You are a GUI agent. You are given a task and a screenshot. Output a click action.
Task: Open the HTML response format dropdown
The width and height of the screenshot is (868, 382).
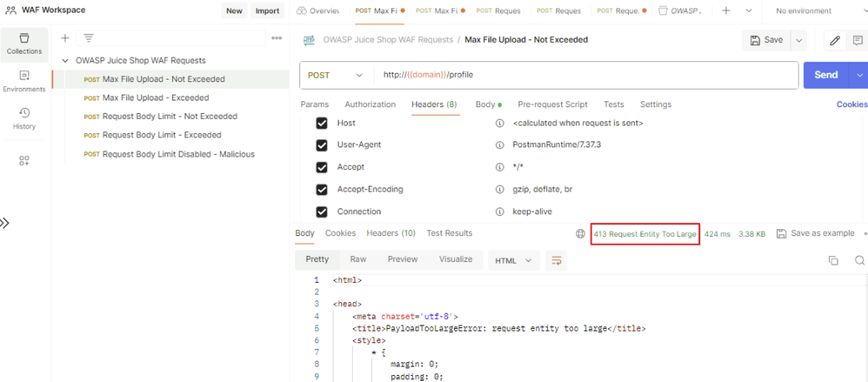514,260
